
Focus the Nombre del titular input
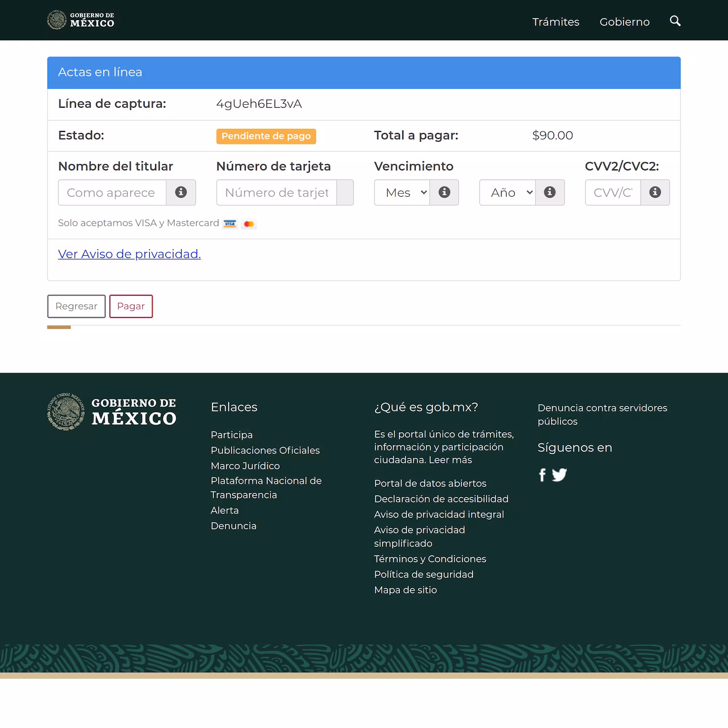112,193
